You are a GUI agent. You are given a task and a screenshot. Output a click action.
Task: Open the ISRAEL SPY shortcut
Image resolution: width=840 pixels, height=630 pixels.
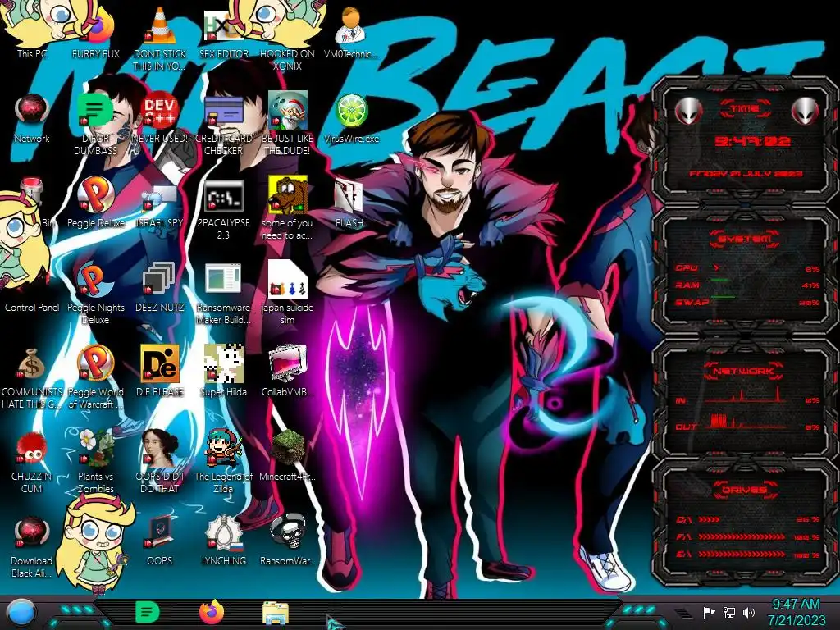coord(160,203)
